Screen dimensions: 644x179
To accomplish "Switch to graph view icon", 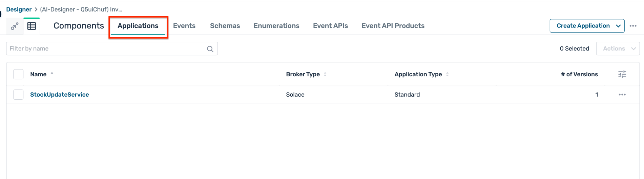I will [x=14, y=26].
